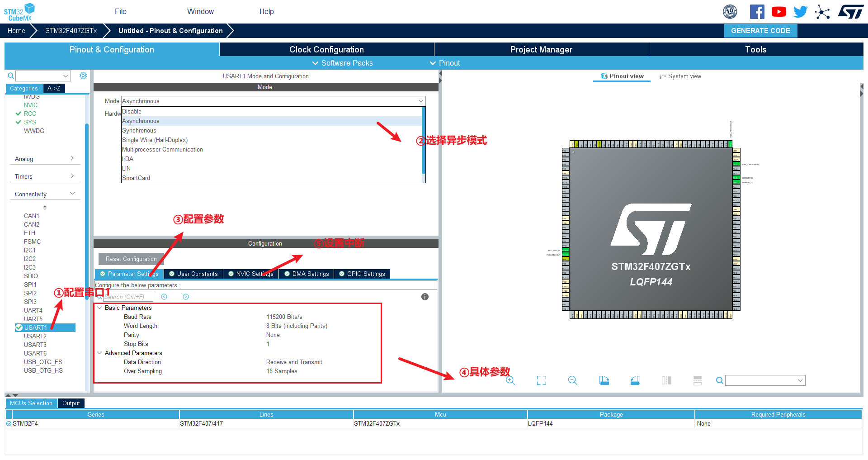Open the DMA Settings tab
The height and width of the screenshot is (460, 868).
click(307, 274)
